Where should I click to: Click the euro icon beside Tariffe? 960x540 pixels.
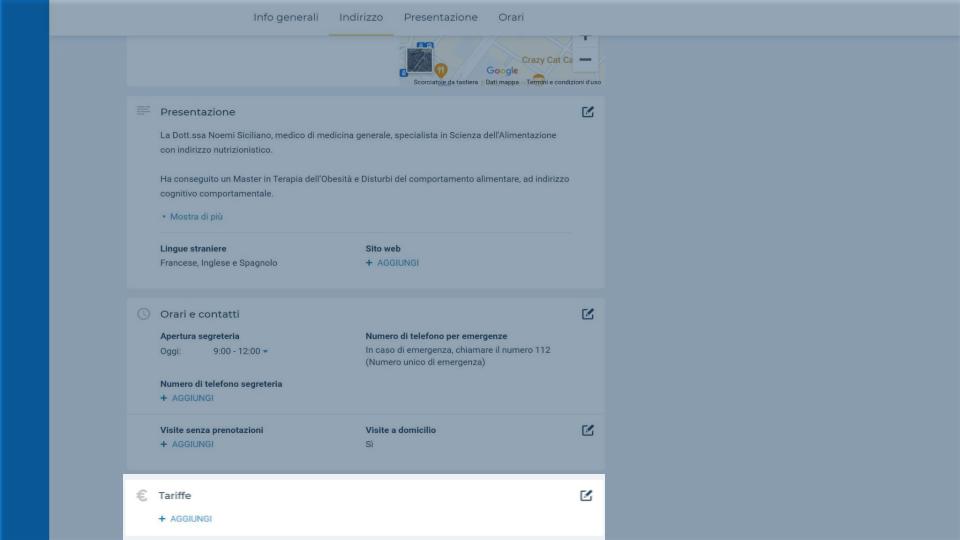[142, 495]
